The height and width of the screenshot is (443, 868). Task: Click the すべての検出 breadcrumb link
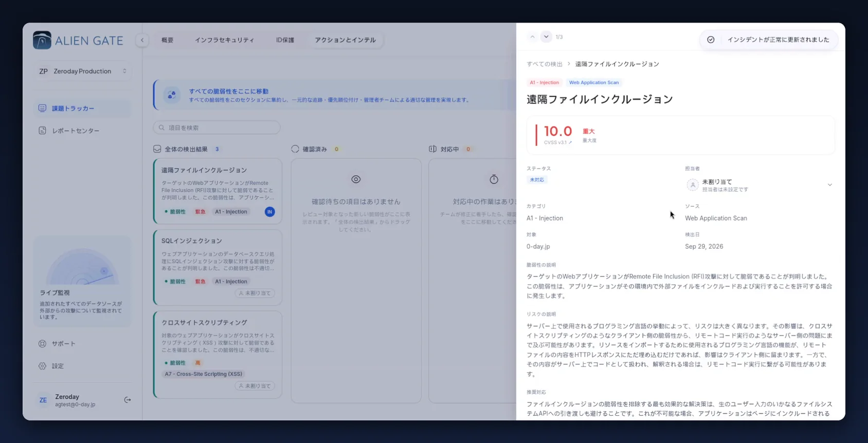pyautogui.click(x=545, y=64)
